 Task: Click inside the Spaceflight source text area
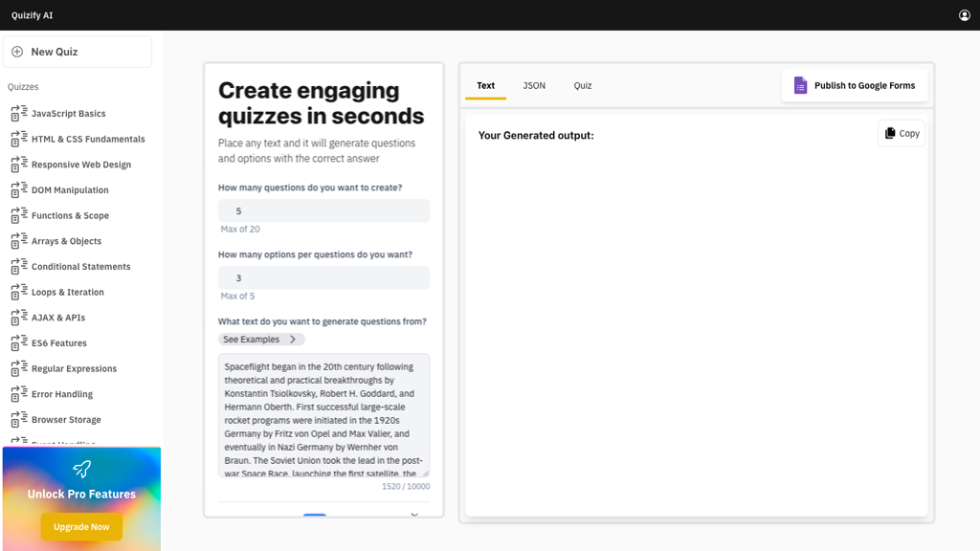(323, 414)
